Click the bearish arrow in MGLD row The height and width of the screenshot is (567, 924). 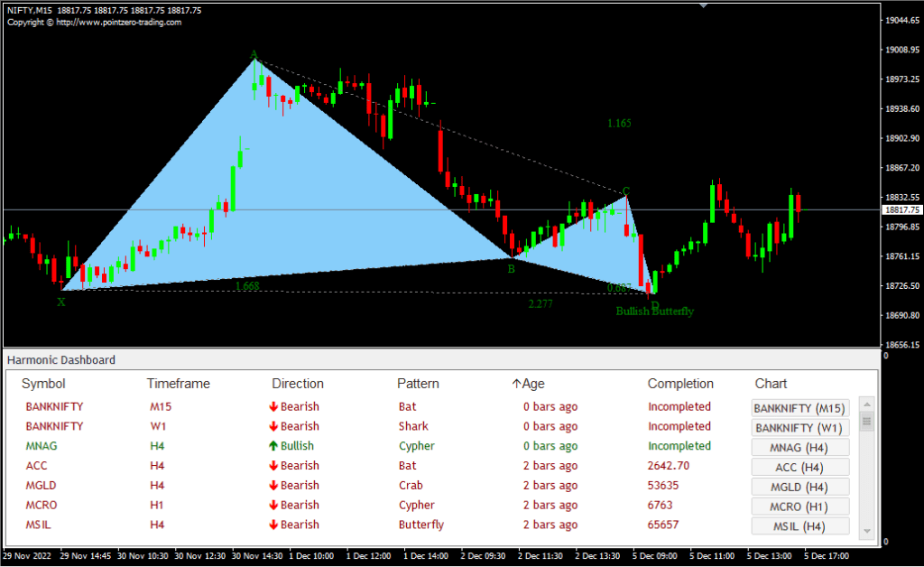[x=273, y=486]
